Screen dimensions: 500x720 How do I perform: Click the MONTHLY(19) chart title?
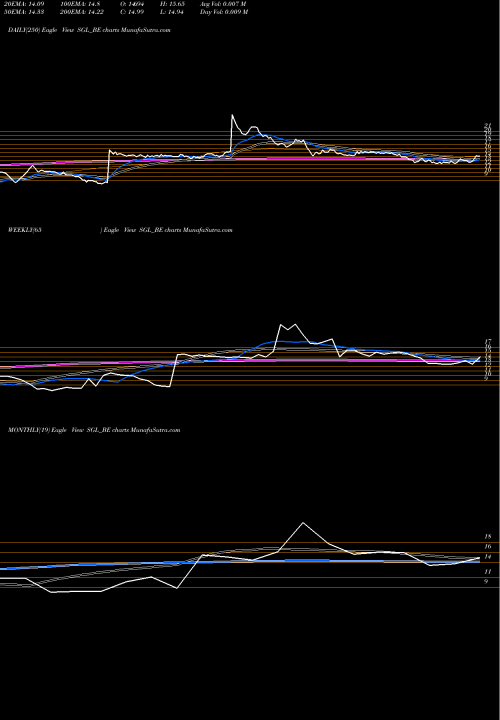pyautogui.click(x=94, y=430)
